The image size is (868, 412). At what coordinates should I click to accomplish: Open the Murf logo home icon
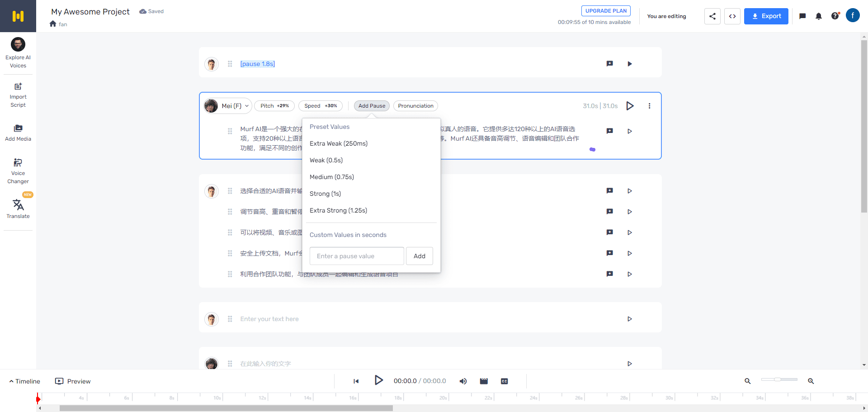18,16
